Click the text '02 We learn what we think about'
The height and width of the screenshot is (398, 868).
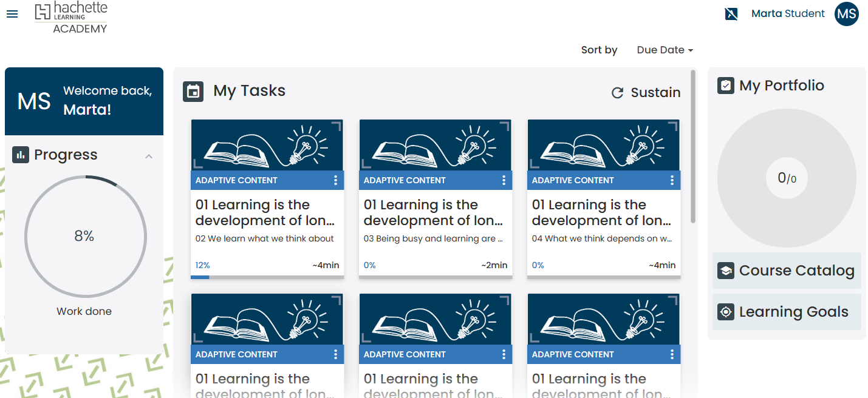[265, 239]
